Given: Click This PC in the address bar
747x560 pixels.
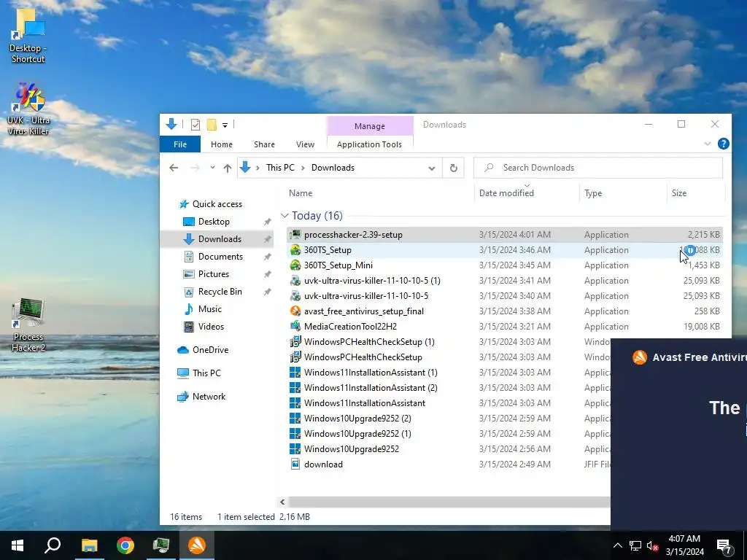Looking at the screenshot, I should (280, 168).
